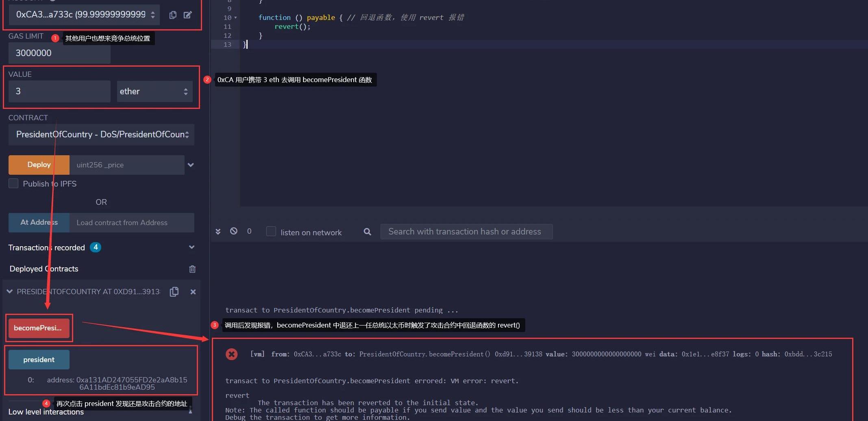Viewport: 868px width, 421px height.
Task: Clear the terminal console icon
Action: [x=234, y=231]
